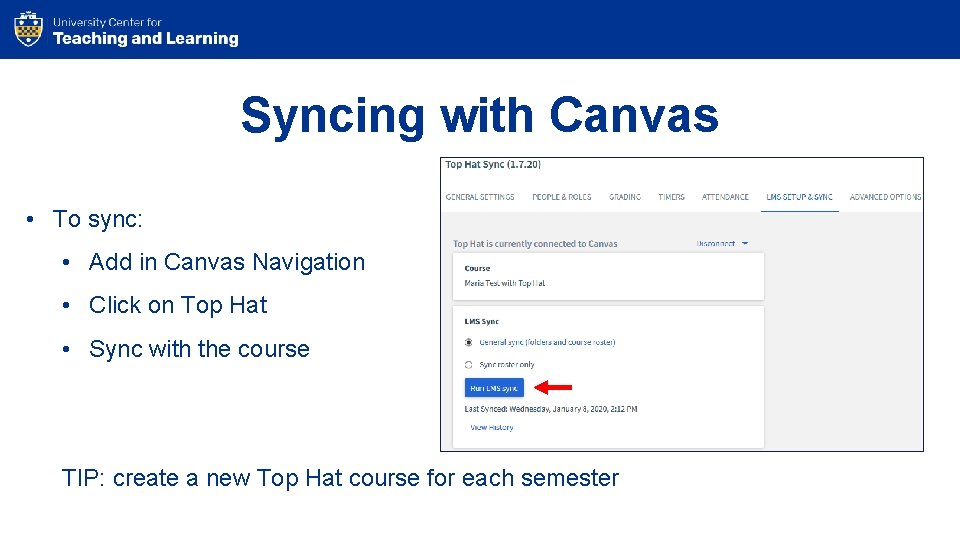This screenshot has height=540, width=960.
Task: Click the 'Top Hat Sync (1.7.20)' title
Action: [x=493, y=165]
